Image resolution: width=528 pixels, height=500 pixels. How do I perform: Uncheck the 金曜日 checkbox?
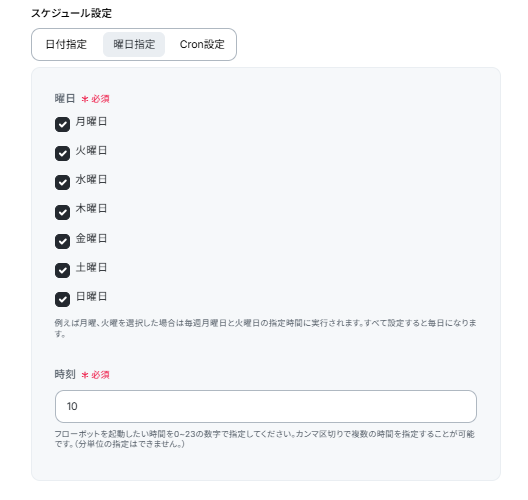[62, 241]
